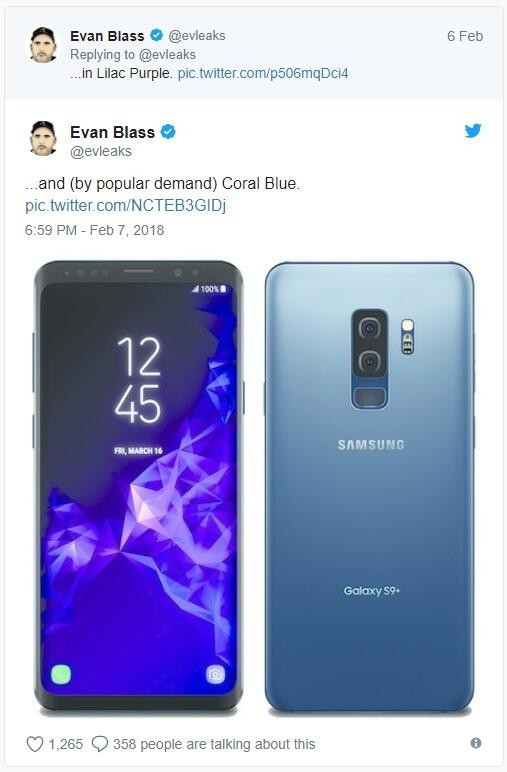Open the pic.twitter.com/p506mqDci4 link
This screenshot has height=772, width=507.
point(263,73)
